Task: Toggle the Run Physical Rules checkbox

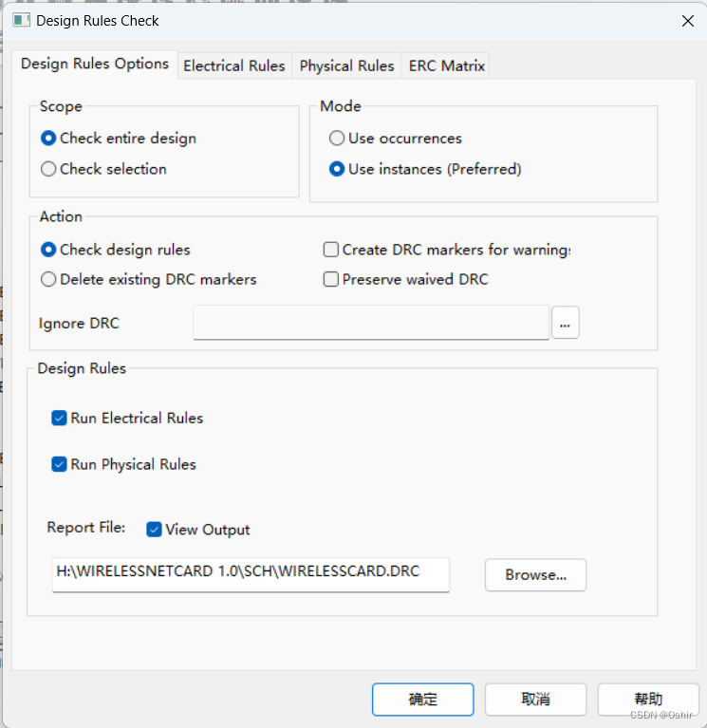Action: point(60,464)
